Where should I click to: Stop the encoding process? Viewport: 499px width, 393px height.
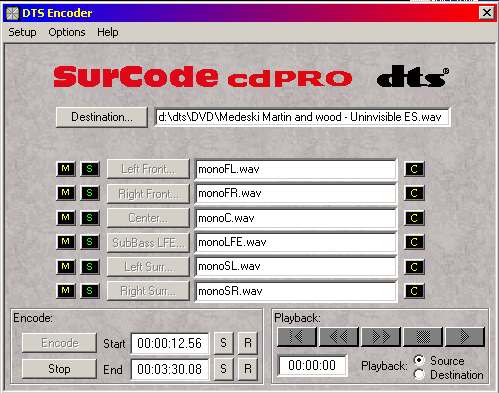[59, 369]
